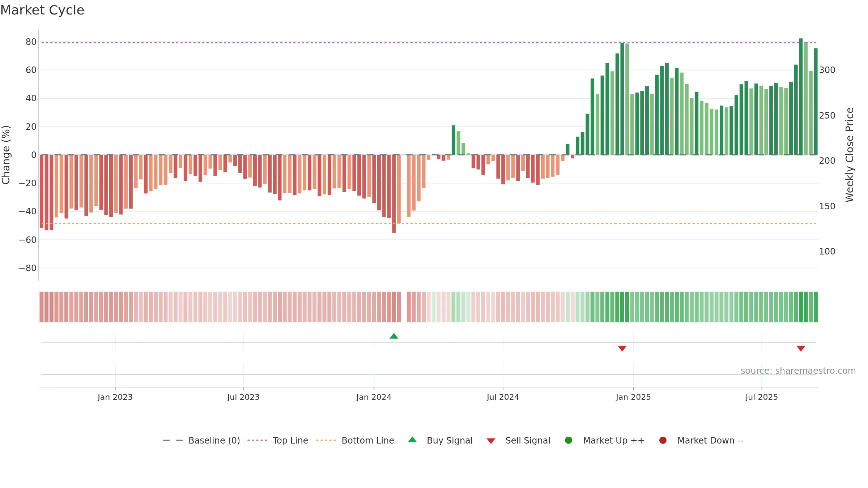The height and width of the screenshot is (488, 868).
Task: Click the Market Cycle chart title
Action: [x=42, y=10]
